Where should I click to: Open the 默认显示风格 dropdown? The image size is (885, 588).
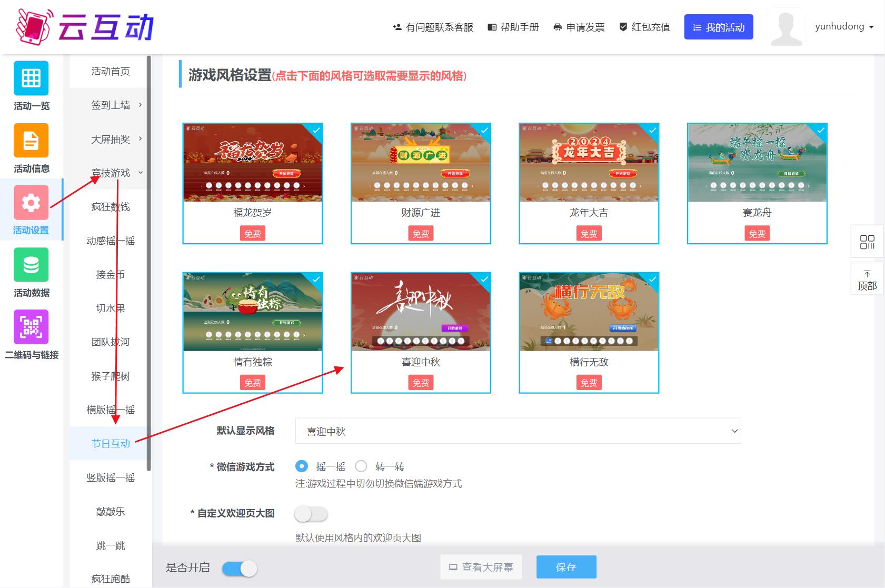pyautogui.click(x=518, y=431)
